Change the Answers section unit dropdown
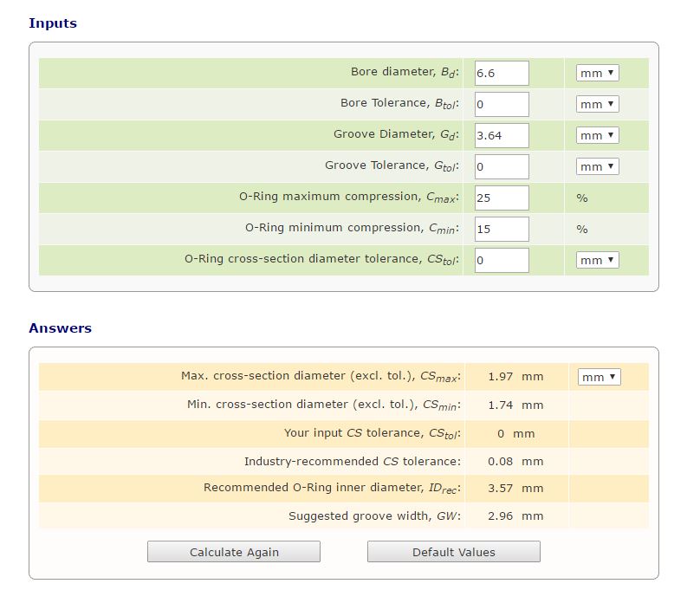This screenshot has height=603, width=700. point(599,378)
